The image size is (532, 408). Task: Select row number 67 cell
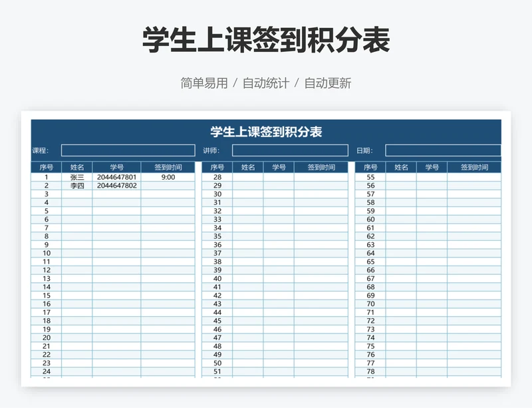[x=370, y=279]
